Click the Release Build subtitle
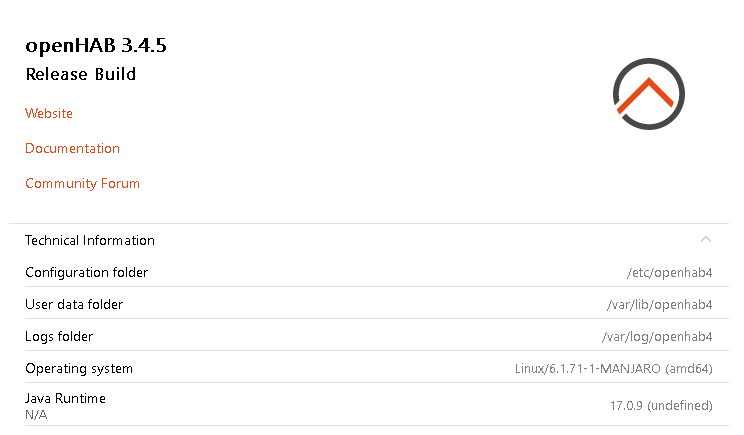Screen dimensions: 744x435 click(x=81, y=74)
